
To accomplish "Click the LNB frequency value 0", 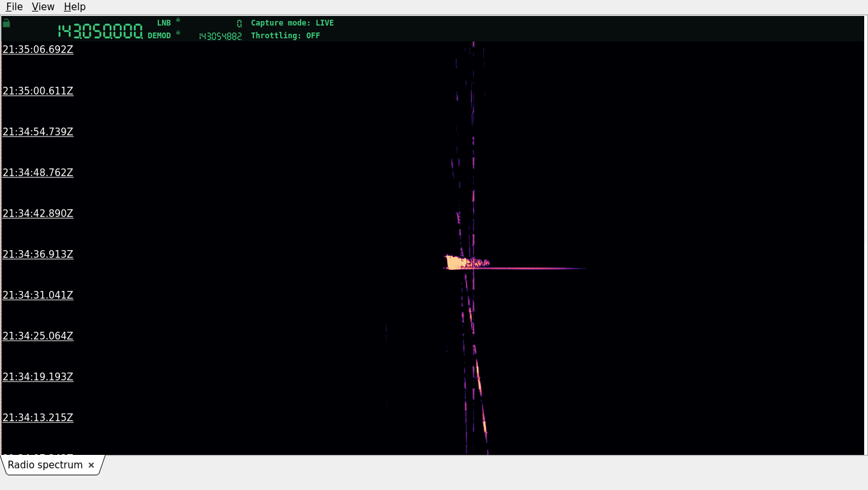I will tap(239, 24).
